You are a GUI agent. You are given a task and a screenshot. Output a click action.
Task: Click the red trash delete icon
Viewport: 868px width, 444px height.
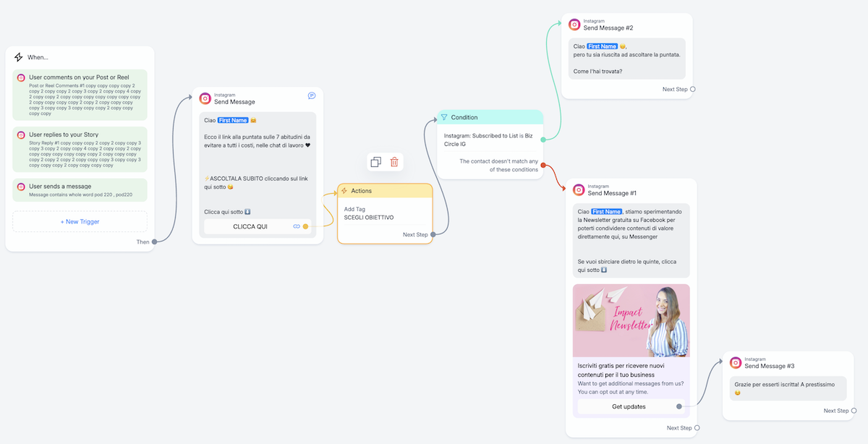click(394, 162)
